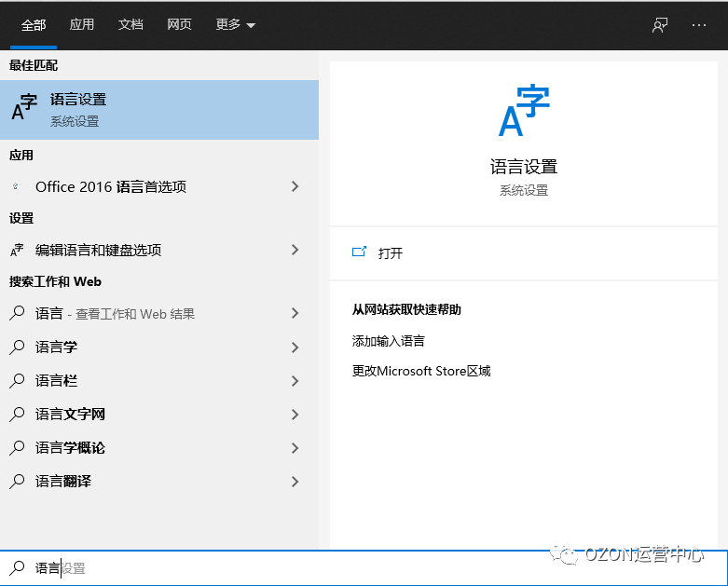
Task: Click the feedback person icon in header
Action: (x=660, y=25)
